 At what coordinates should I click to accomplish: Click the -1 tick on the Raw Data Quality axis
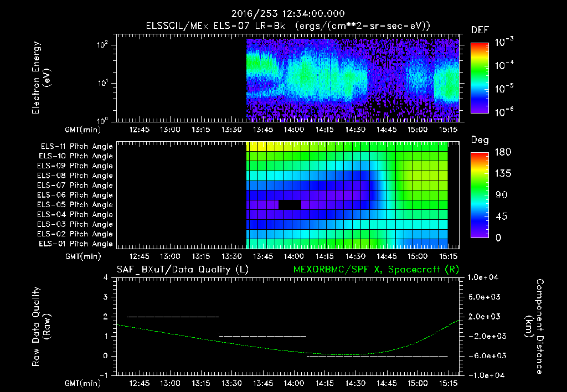click(x=104, y=375)
